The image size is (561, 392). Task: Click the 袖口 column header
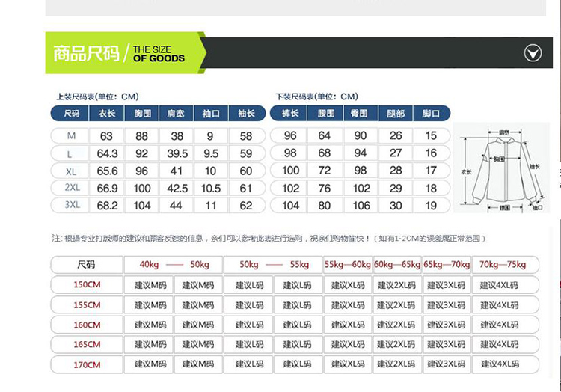(x=211, y=114)
